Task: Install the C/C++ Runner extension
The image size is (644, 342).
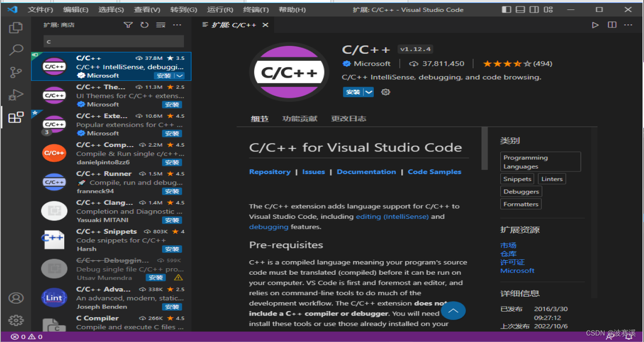Action: pos(172,191)
